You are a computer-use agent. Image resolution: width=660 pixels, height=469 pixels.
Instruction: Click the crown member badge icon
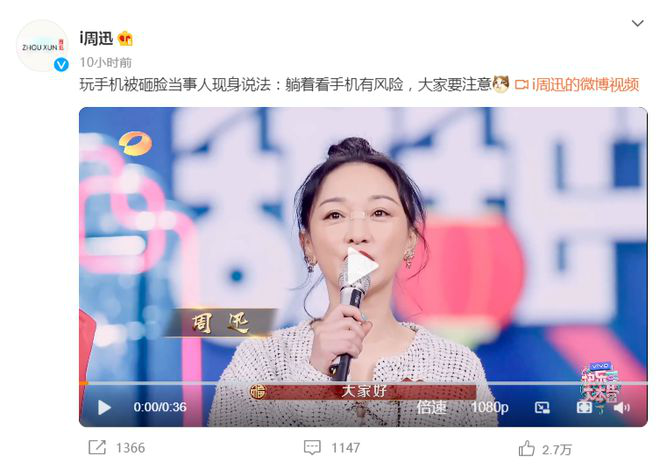pyautogui.click(x=125, y=39)
